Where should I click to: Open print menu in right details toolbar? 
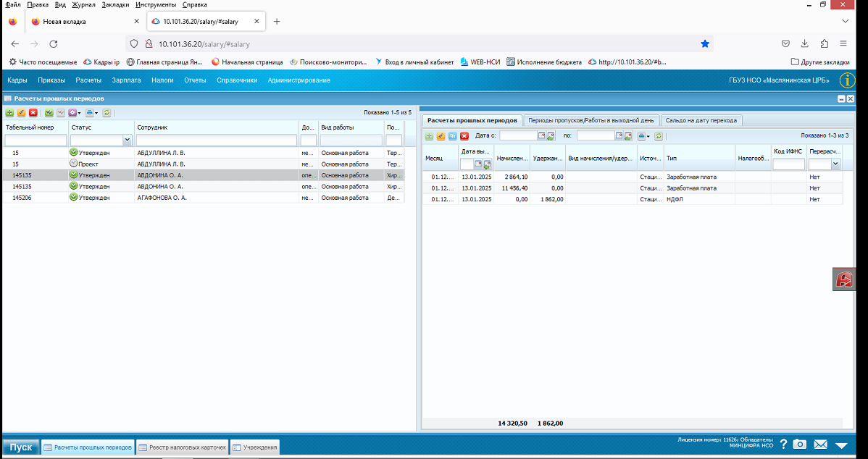point(643,136)
